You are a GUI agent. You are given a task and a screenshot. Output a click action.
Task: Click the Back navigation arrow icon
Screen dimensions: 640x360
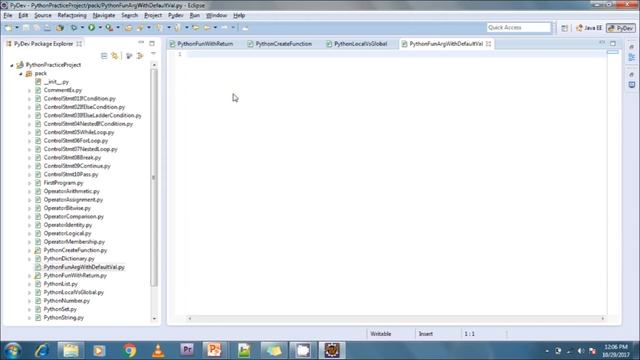[x=207, y=28]
